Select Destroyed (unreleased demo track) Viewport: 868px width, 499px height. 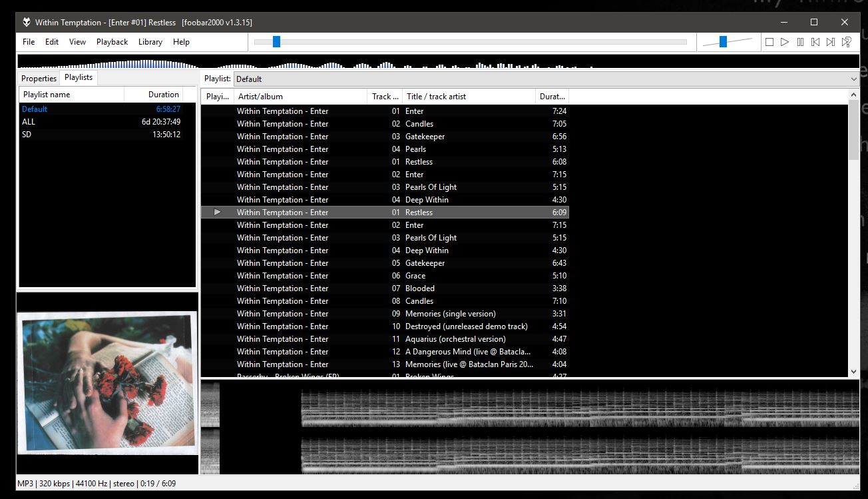(385, 326)
